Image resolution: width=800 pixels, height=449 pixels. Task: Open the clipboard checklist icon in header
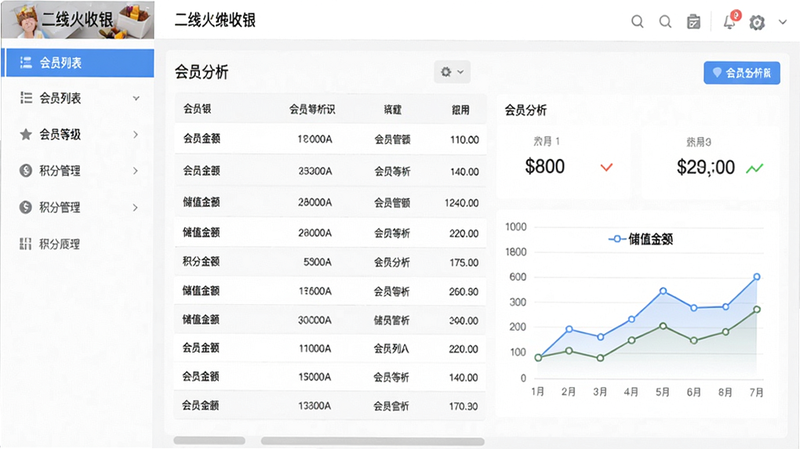point(693,21)
